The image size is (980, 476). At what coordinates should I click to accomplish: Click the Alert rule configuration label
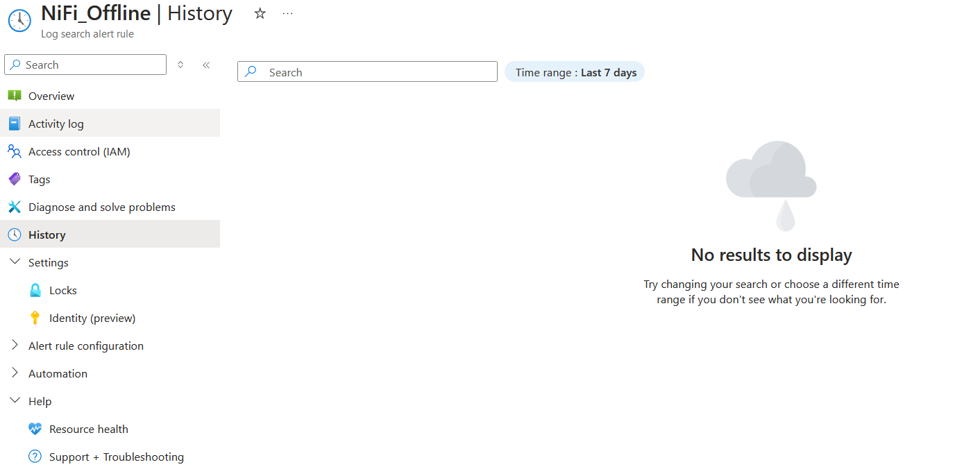(x=86, y=346)
